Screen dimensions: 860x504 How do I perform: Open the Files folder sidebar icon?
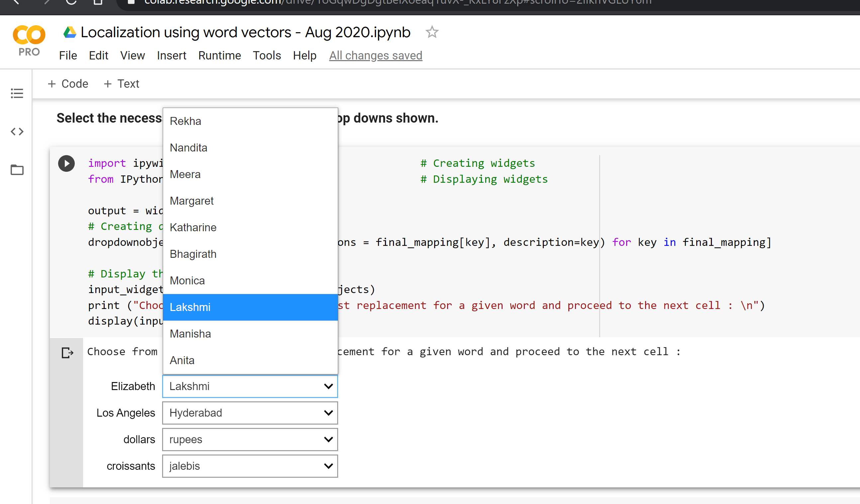coord(17,169)
